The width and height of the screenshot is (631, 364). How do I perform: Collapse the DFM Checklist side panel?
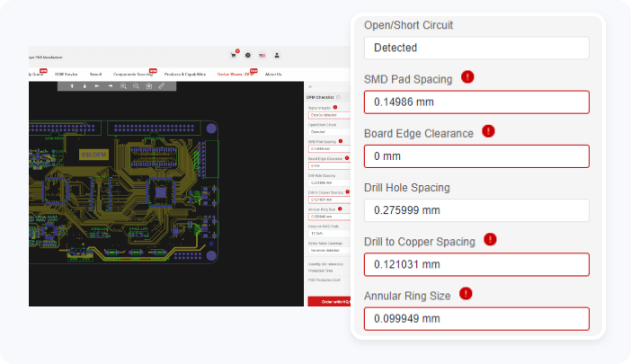(310, 86)
